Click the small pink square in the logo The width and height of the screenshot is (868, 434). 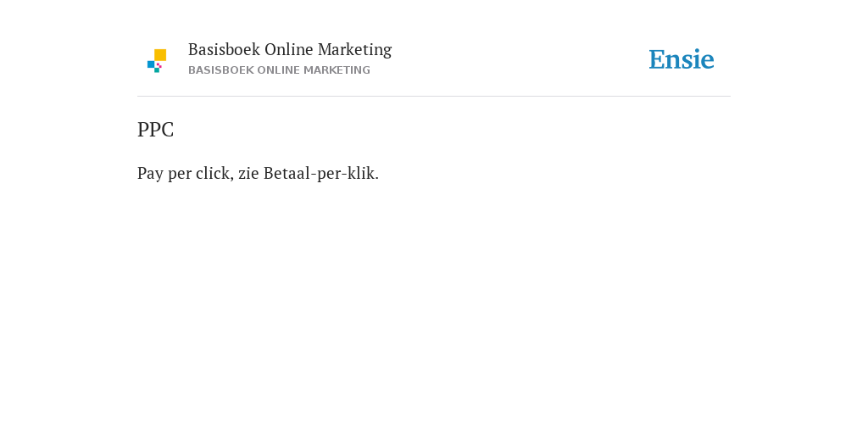tap(159, 65)
